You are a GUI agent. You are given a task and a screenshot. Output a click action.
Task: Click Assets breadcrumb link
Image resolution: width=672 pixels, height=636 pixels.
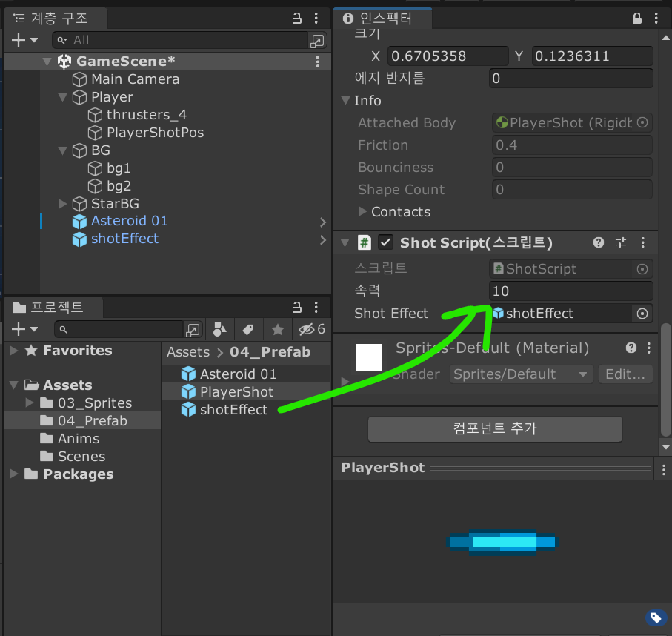[x=188, y=352]
